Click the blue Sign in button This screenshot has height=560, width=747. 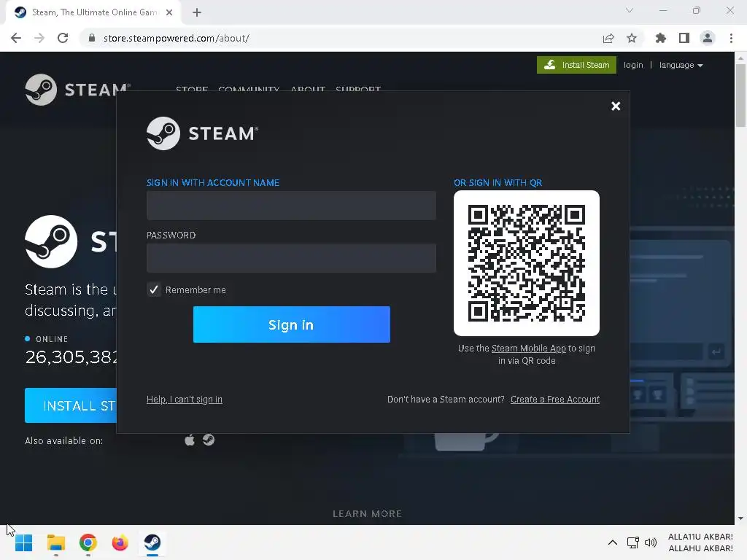point(292,324)
